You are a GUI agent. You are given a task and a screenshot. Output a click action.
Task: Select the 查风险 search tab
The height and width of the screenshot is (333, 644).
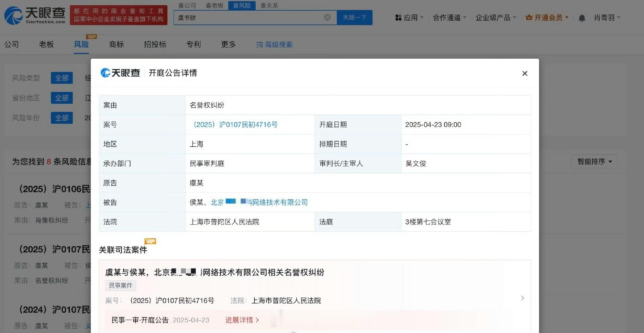pyautogui.click(x=242, y=5)
